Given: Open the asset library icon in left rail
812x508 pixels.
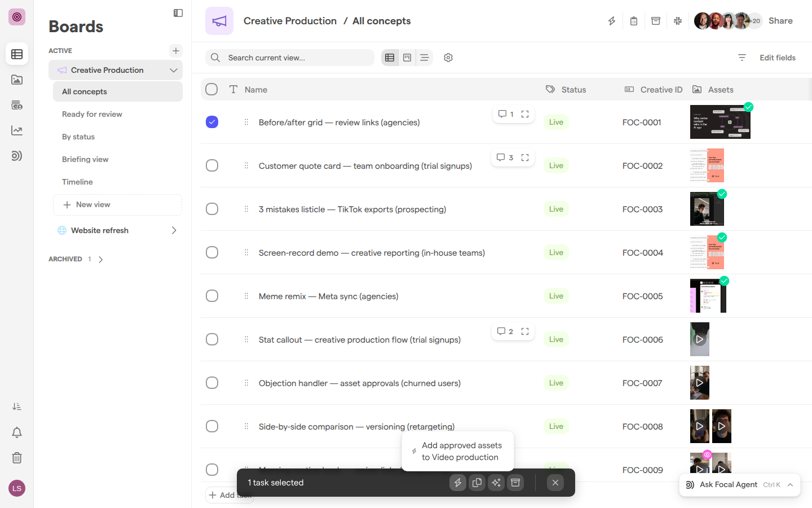Looking at the screenshot, I should click(17, 80).
